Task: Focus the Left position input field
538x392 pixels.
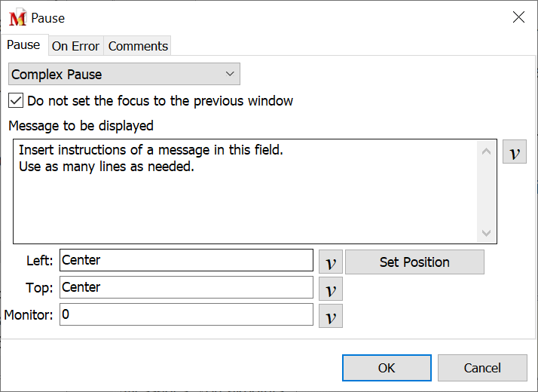Action: 185,260
